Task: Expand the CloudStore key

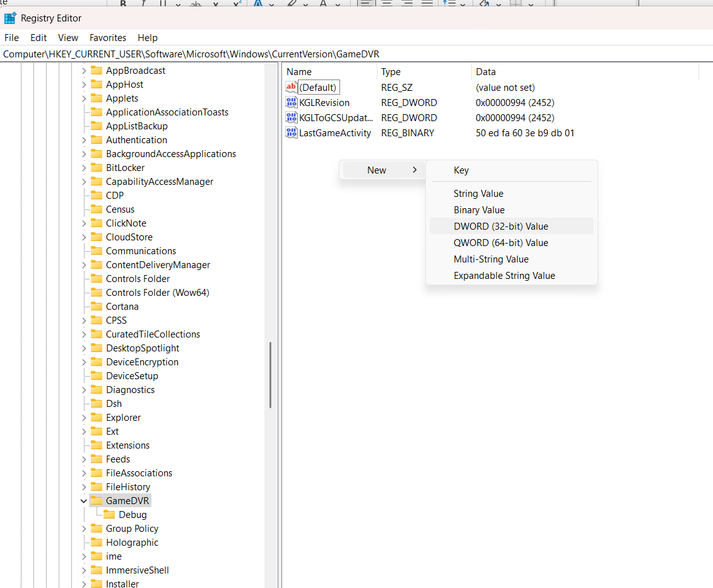Action: pyautogui.click(x=84, y=237)
